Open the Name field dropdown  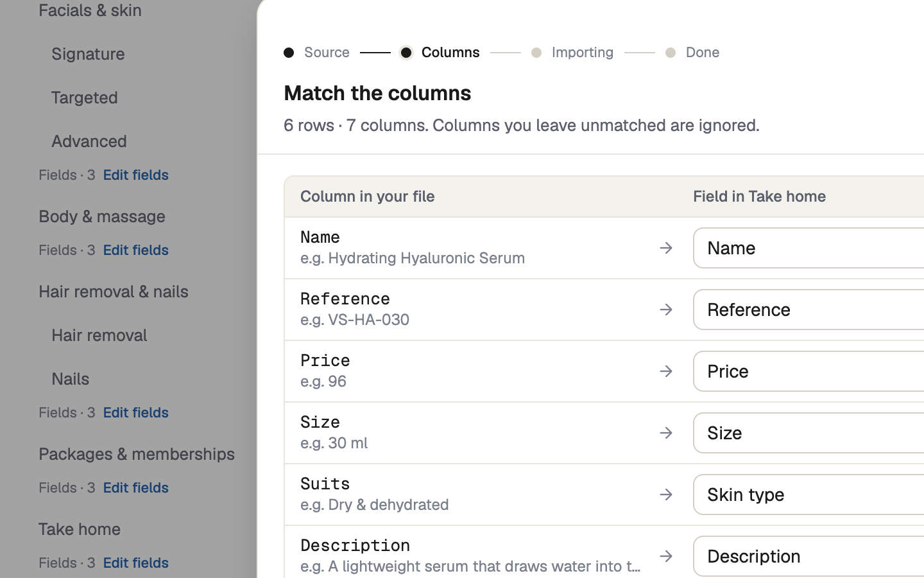click(809, 248)
